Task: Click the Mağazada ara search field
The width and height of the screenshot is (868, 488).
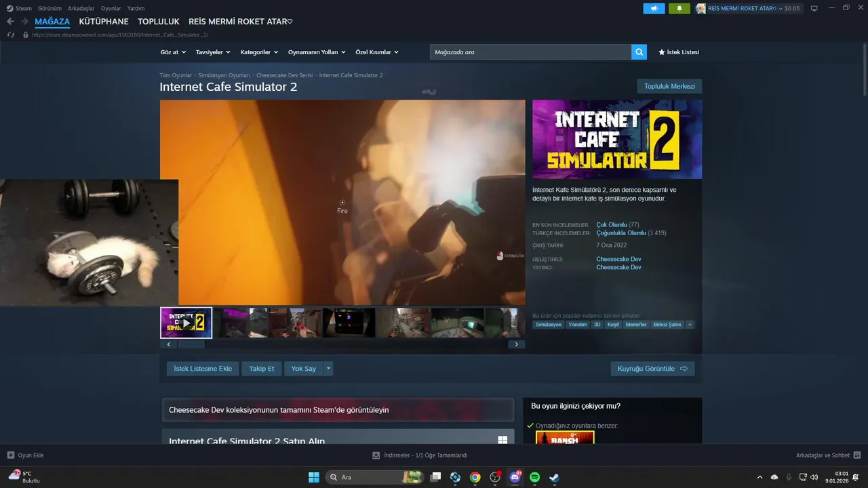Action: click(x=530, y=52)
